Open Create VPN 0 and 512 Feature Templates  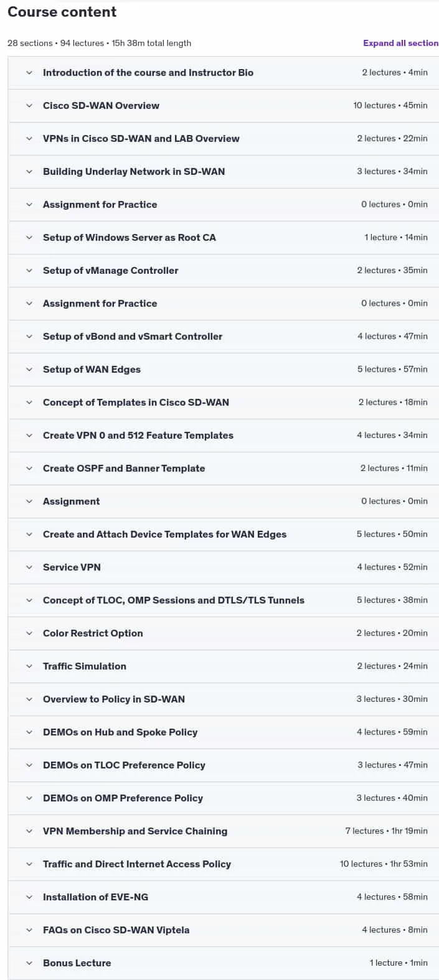coord(224,436)
